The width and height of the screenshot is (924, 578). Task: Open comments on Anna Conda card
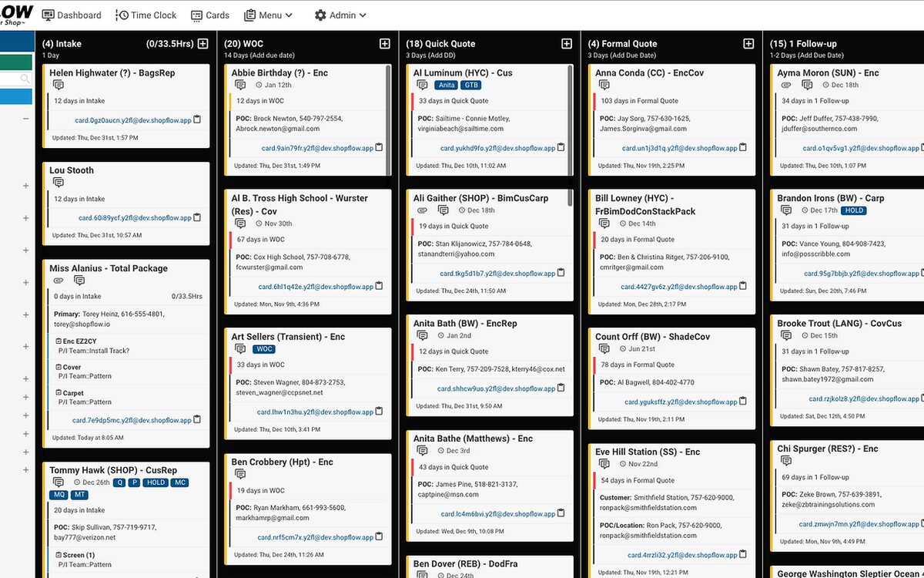coord(604,86)
